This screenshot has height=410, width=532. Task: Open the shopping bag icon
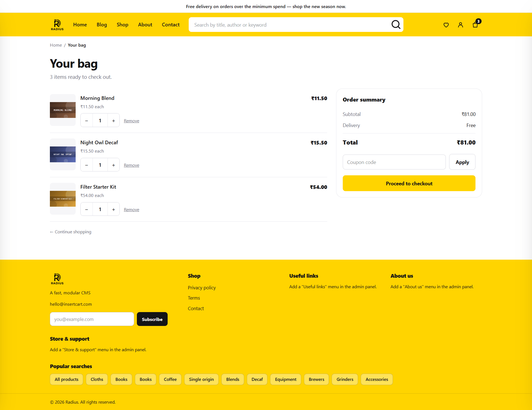click(x=475, y=25)
